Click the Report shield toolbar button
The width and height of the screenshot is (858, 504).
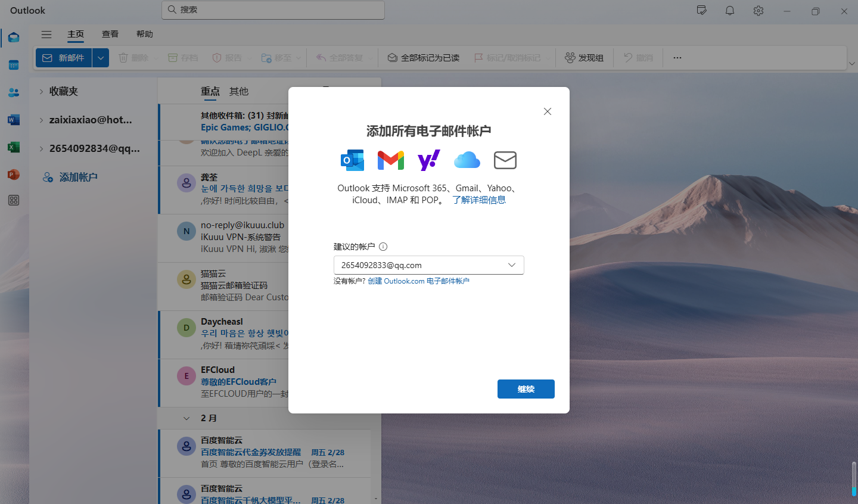click(x=228, y=58)
